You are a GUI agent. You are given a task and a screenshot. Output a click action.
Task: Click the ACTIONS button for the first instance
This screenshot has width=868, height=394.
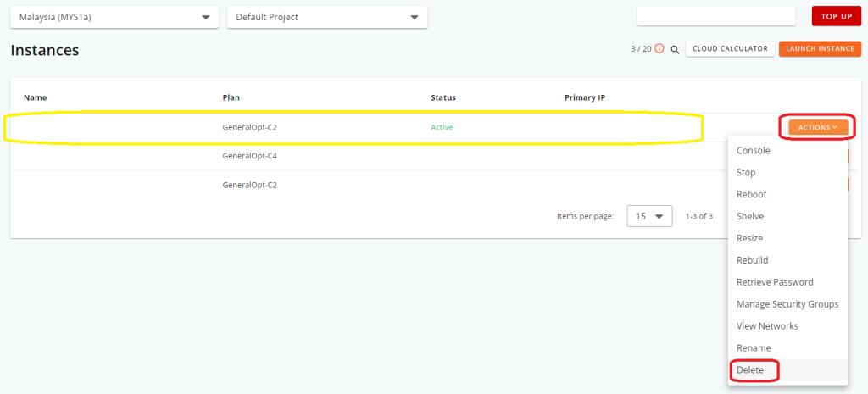click(818, 127)
